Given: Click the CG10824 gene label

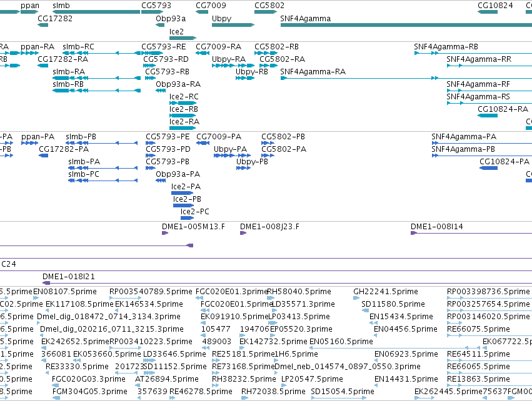Looking at the screenshot, I should click(495, 6).
